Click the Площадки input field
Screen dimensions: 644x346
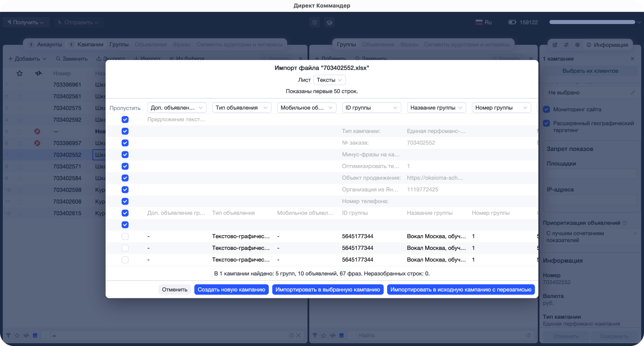point(592,174)
